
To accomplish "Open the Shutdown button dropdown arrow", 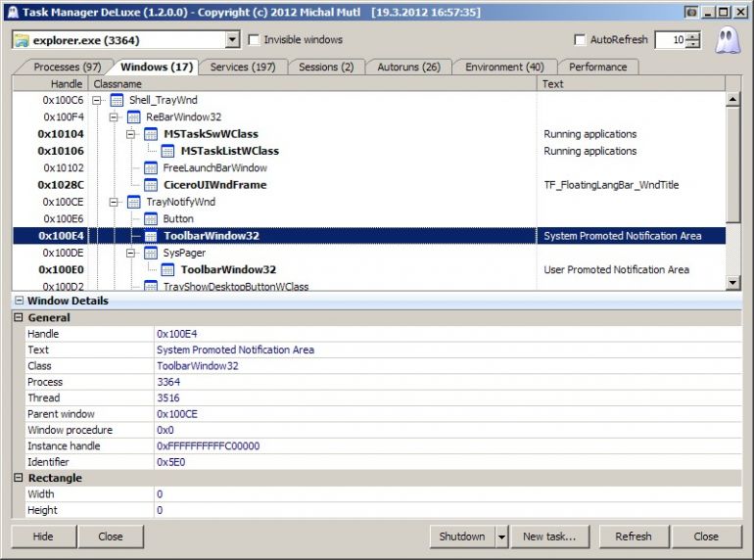I will click(501, 537).
